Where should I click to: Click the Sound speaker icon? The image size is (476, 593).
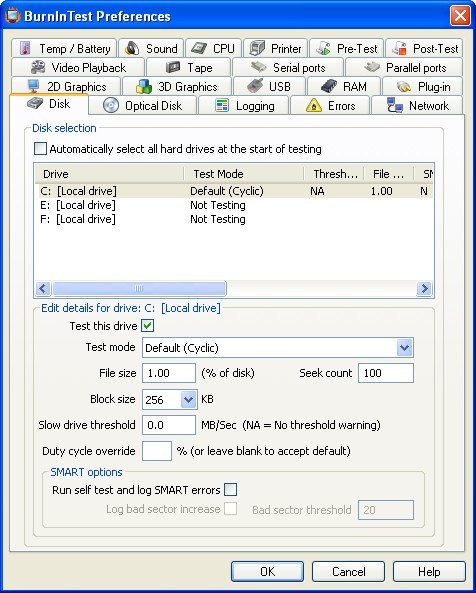(132, 48)
